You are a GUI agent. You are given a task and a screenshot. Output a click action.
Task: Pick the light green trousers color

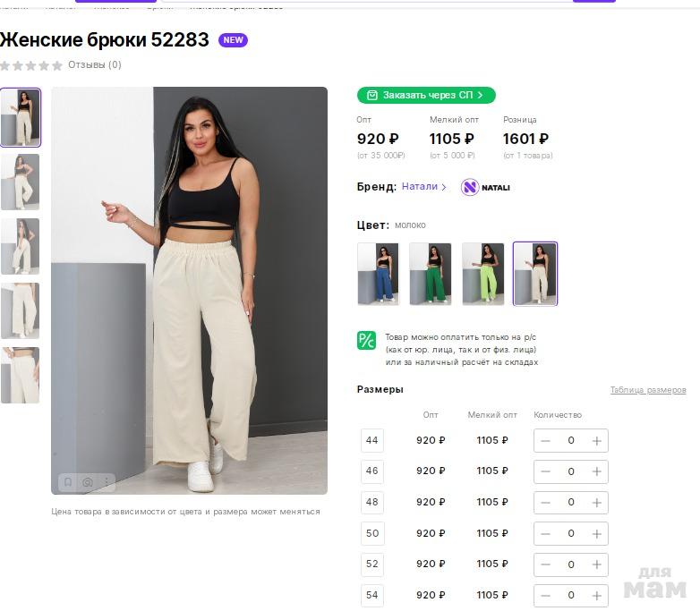482,274
